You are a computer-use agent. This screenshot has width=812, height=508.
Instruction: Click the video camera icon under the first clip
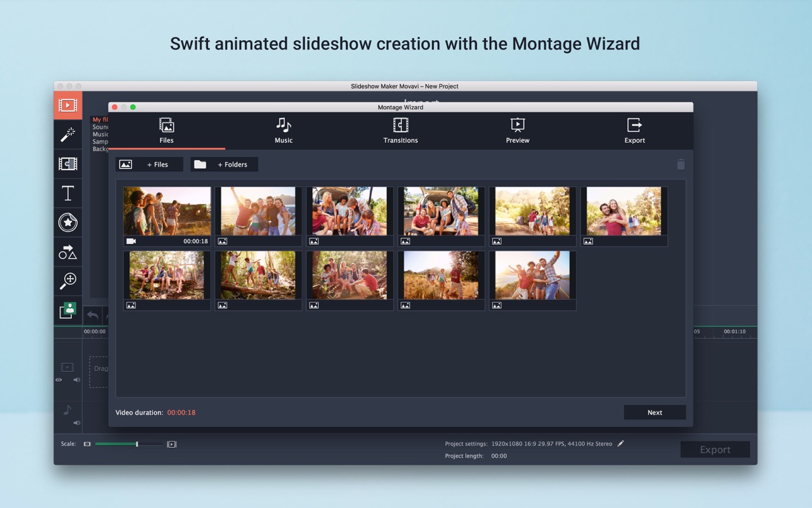[x=131, y=241]
